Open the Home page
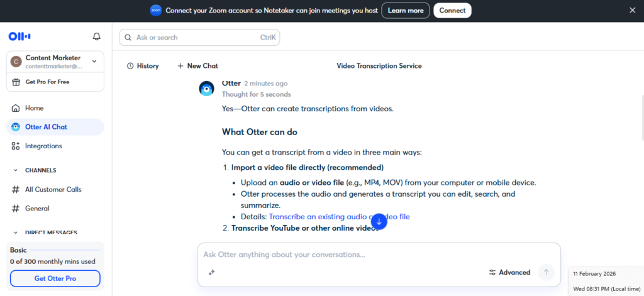 tap(55, 108)
